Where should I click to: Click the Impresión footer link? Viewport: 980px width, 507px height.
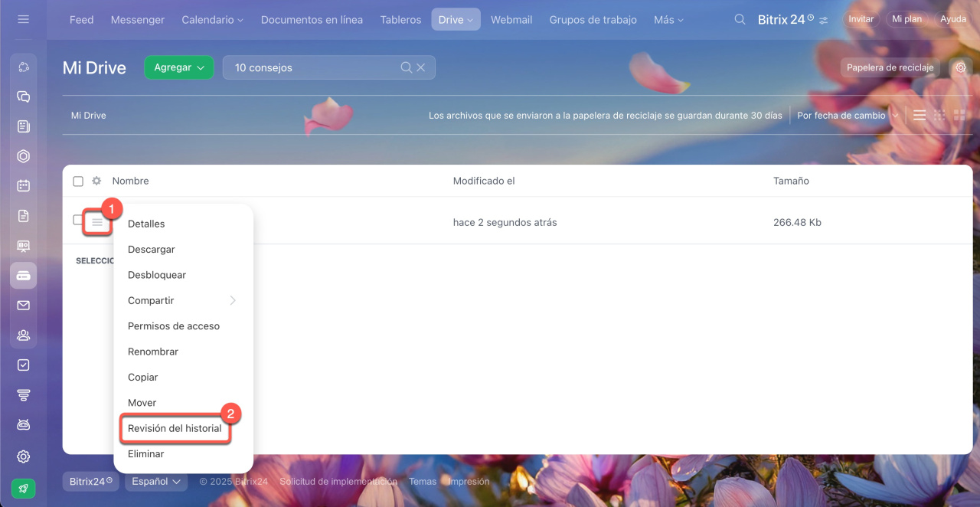(x=469, y=482)
